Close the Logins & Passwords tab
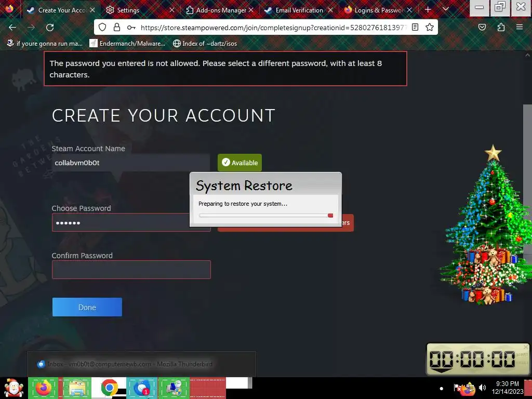The width and height of the screenshot is (532, 399). click(409, 10)
